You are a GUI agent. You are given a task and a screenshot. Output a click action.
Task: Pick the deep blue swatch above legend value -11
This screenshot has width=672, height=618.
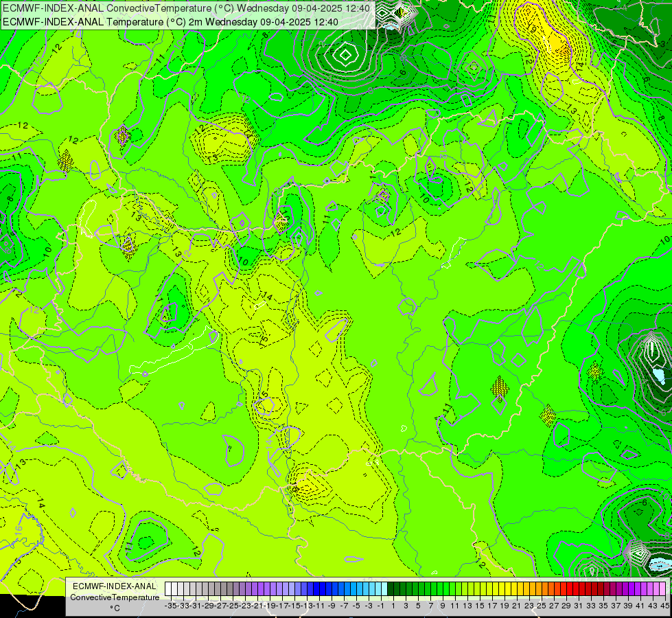pyautogui.click(x=316, y=589)
